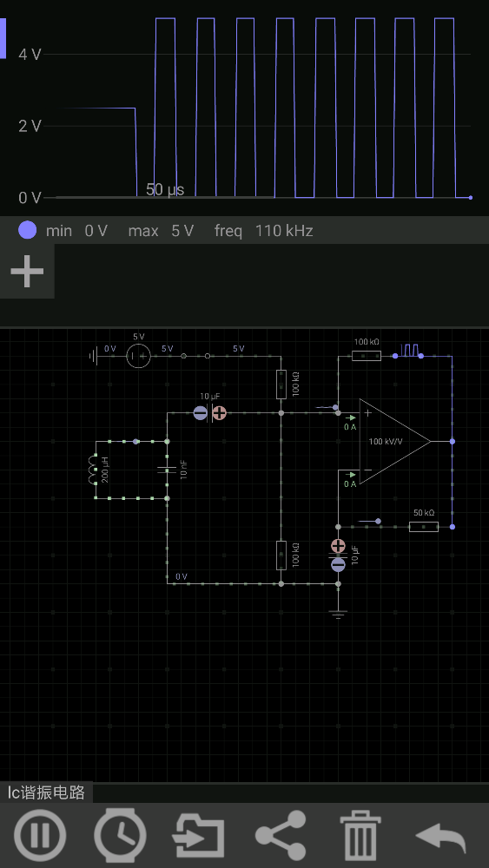The width and height of the screenshot is (489, 868).
Task: Tap the purple trace color dot
Action: (x=27, y=230)
